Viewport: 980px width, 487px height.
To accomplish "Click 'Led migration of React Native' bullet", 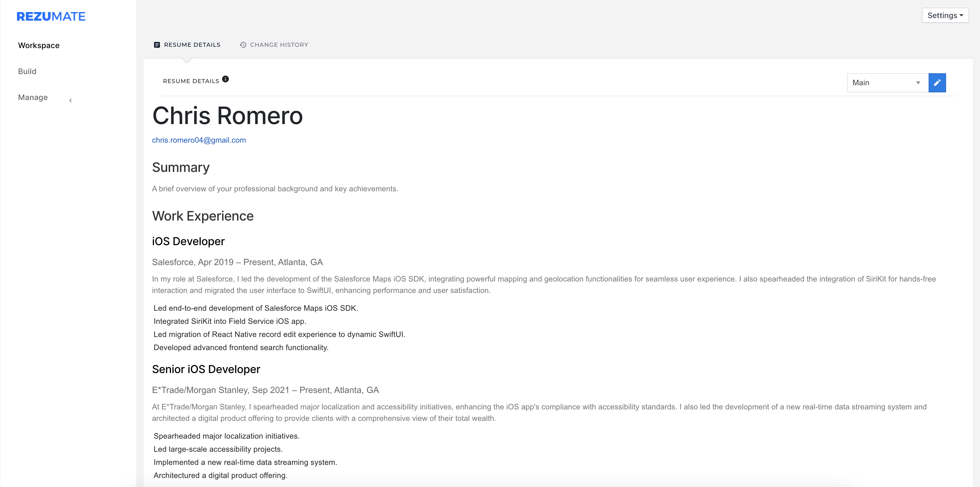I will [x=280, y=335].
